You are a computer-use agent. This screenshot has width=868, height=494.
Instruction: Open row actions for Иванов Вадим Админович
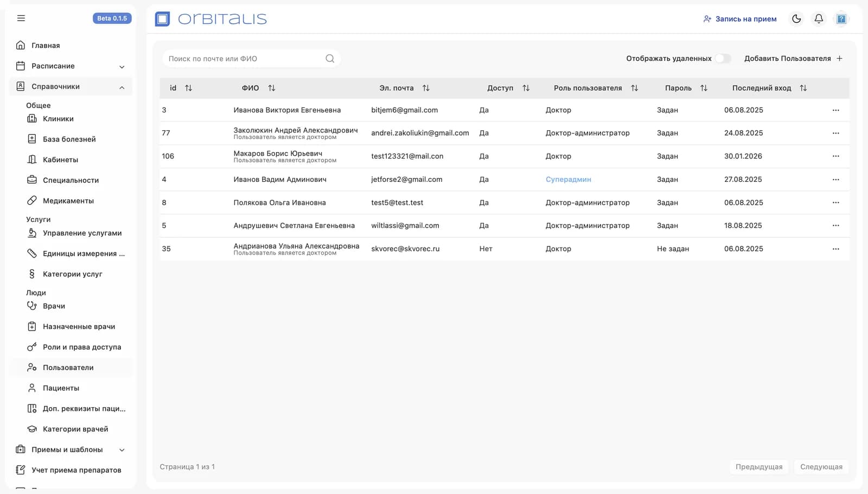(x=836, y=180)
